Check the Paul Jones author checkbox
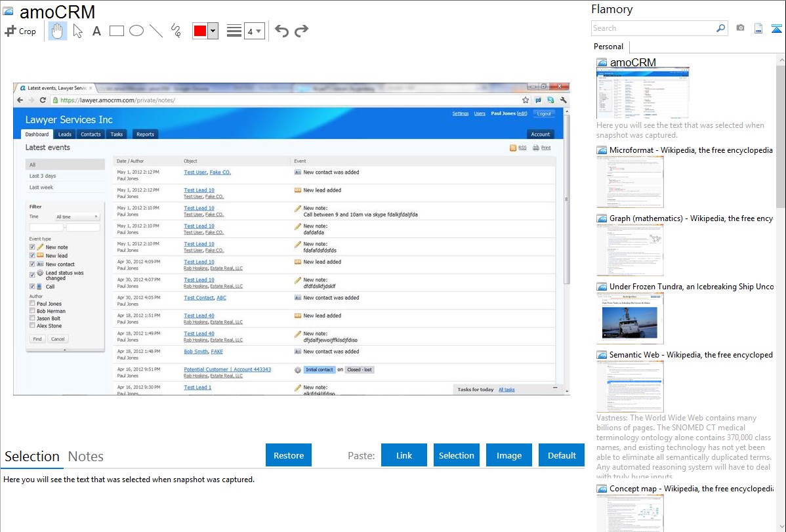 32,303
